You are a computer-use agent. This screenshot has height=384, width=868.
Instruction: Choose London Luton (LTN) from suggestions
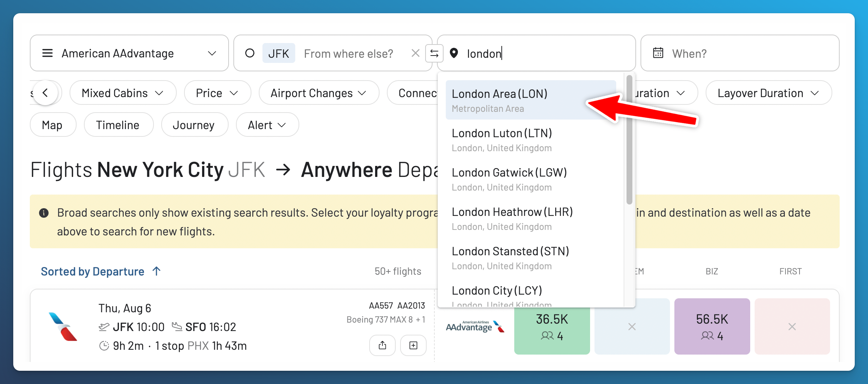[x=531, y=139]
